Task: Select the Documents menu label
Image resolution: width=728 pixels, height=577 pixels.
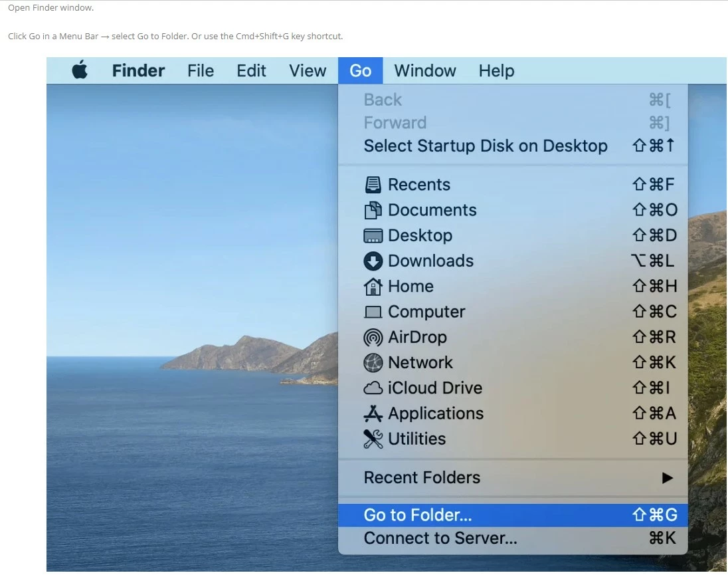Action: pos(432,210)
